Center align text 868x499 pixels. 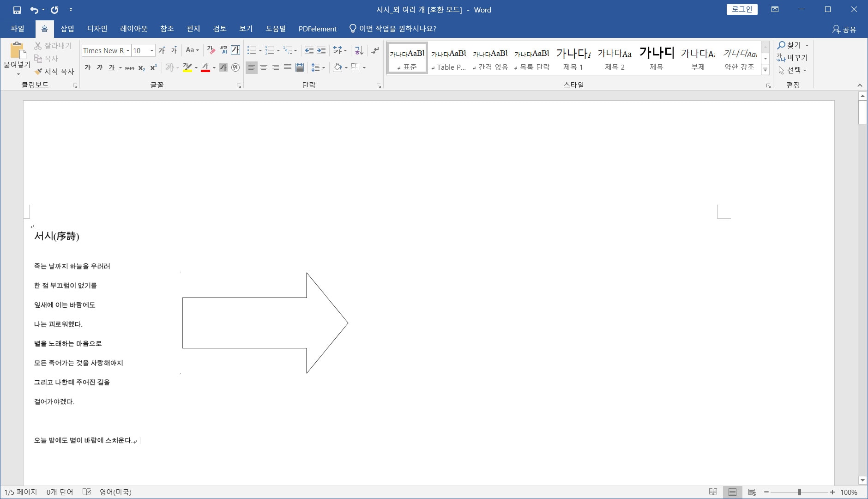tap(263, 67)
